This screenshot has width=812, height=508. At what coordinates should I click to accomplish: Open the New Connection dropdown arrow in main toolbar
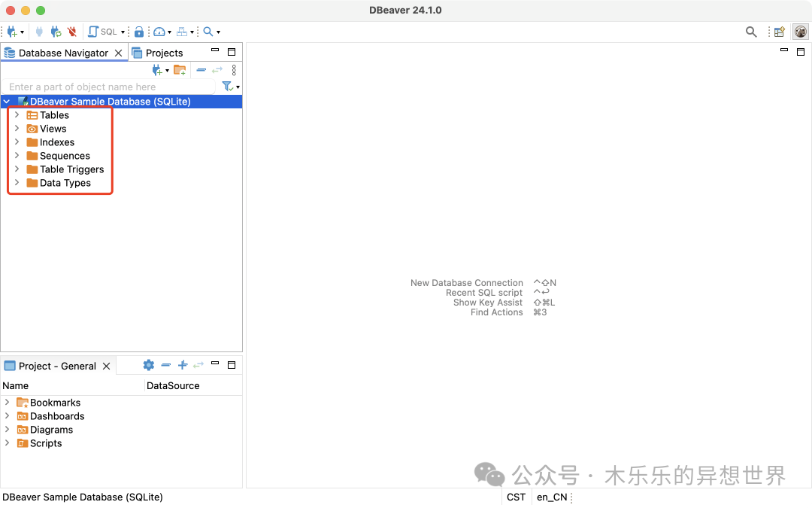point(22,32)
